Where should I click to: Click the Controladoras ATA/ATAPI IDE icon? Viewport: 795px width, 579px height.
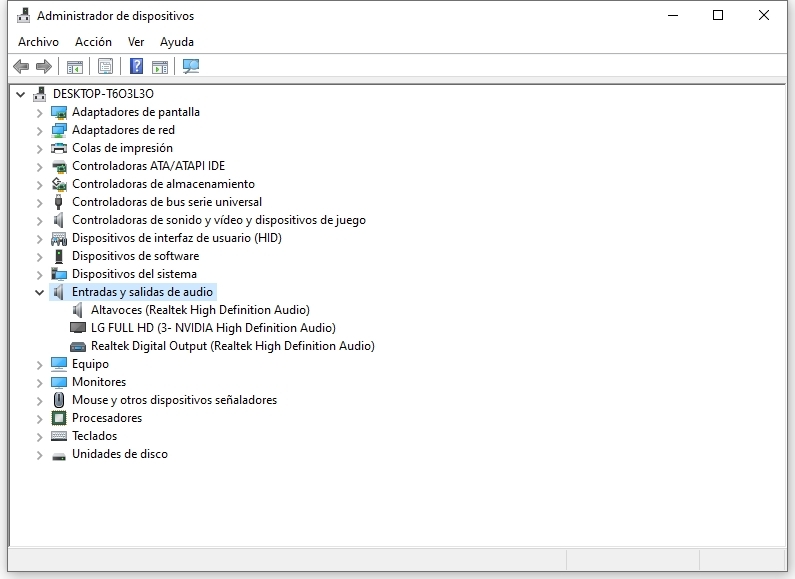[x=59, y=166]
